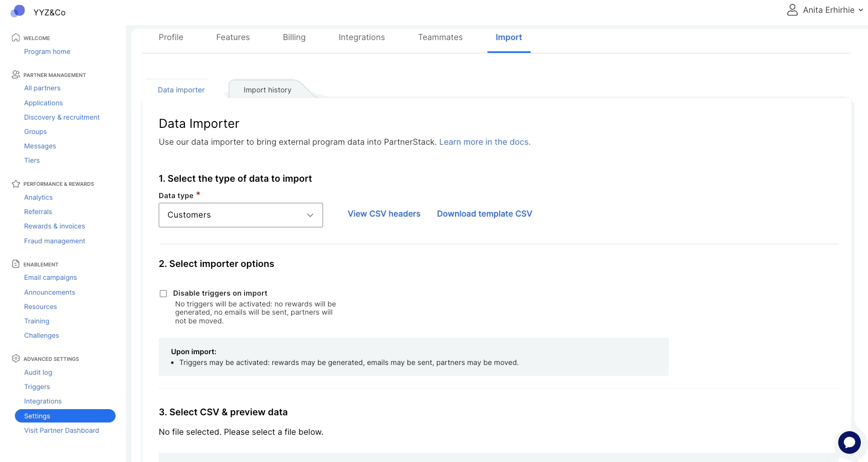Click the Disable triggers on import label
The width and height of the screenshot is (868, 462).
point(220,293)
